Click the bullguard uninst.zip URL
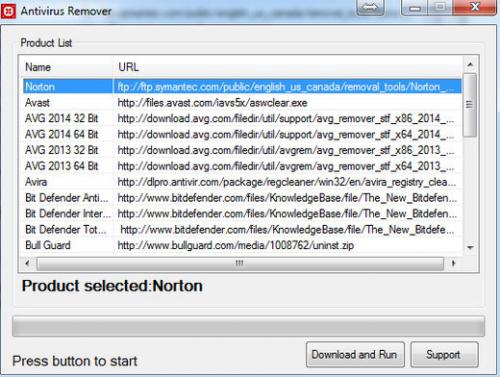500x377 pixels. click(236, 245)
